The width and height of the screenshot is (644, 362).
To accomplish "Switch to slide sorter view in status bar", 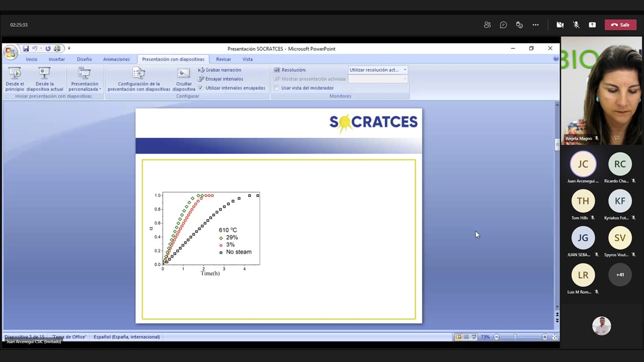I will [466, 337].
